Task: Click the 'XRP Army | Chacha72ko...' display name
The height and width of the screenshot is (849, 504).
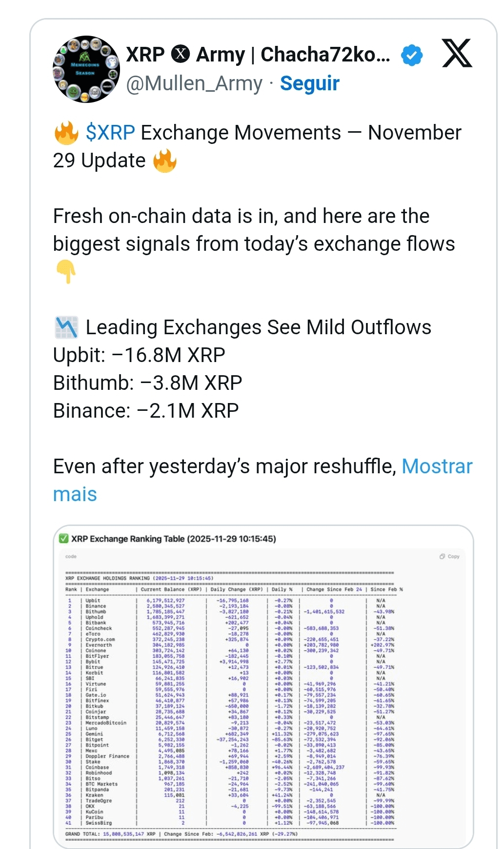Action: [258, 55]
